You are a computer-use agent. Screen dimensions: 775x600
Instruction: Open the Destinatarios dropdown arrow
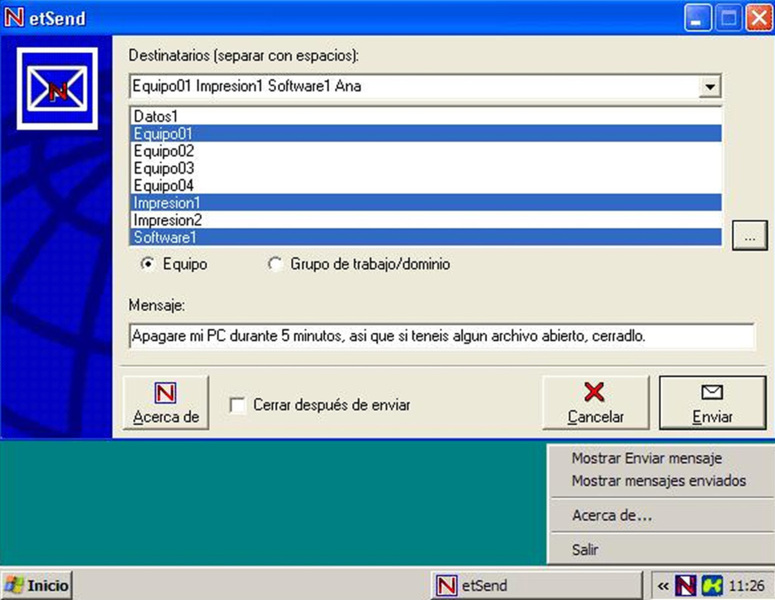710,86
